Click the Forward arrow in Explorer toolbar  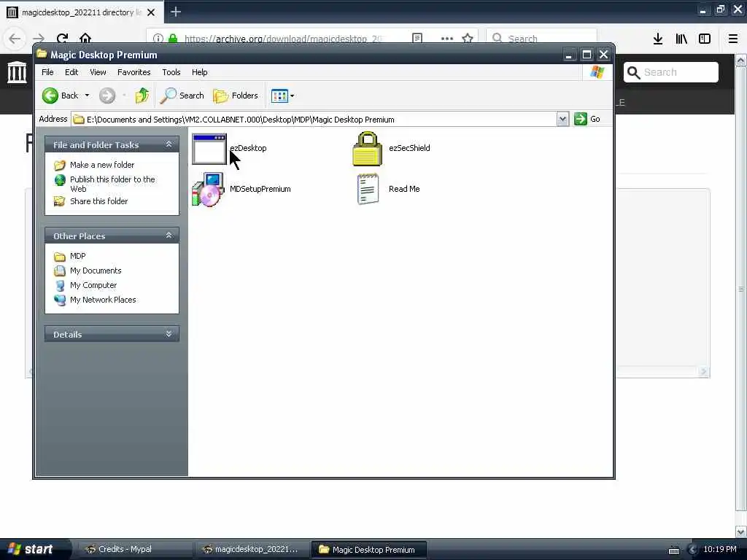(107, 96)
